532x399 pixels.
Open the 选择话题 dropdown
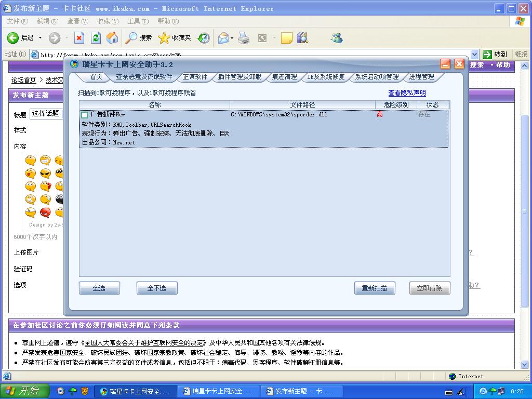point(46,114)
